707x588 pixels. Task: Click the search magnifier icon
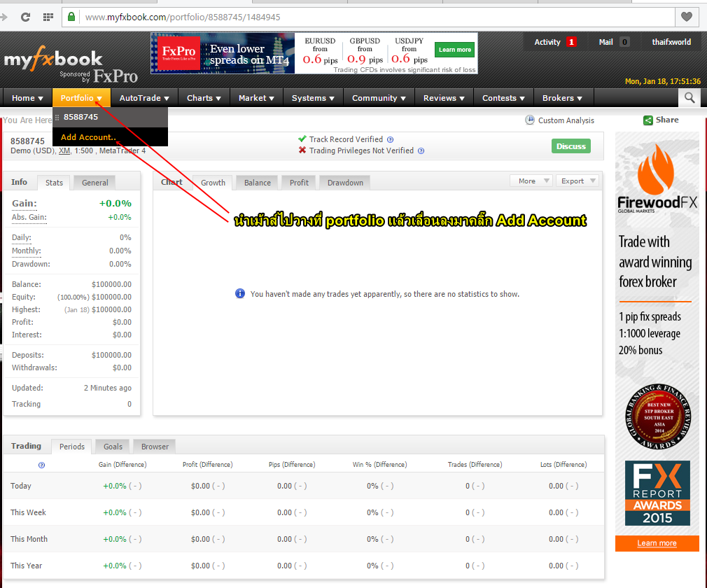[689, 97]
